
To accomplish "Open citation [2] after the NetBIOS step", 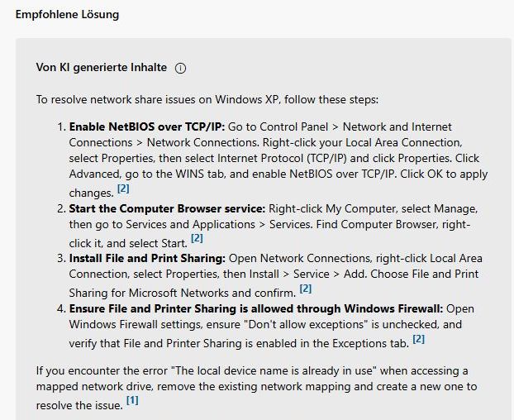I will (x=123, y=189).
